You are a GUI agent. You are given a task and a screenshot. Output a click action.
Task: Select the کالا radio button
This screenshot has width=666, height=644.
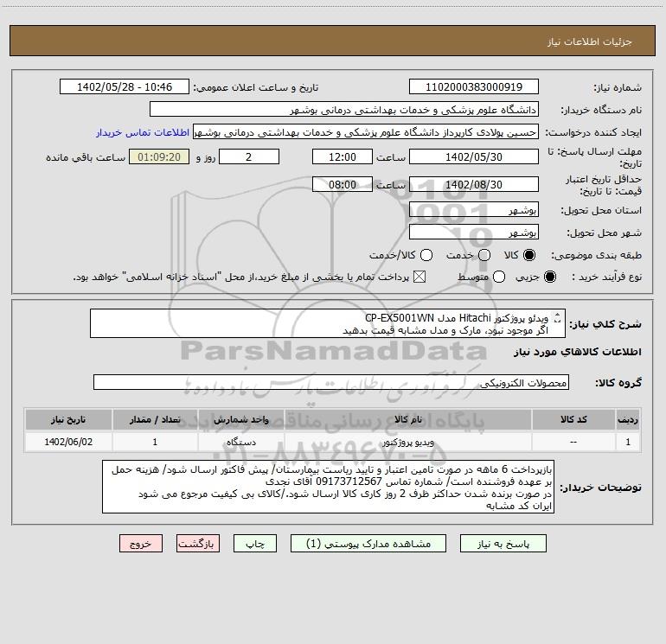point(529,255)
